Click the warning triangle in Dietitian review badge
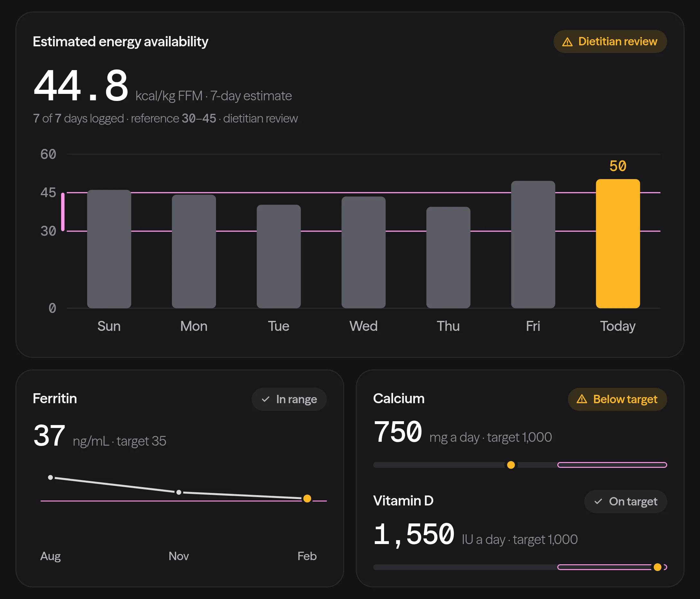Screen dimensions: 700x599 567,42
